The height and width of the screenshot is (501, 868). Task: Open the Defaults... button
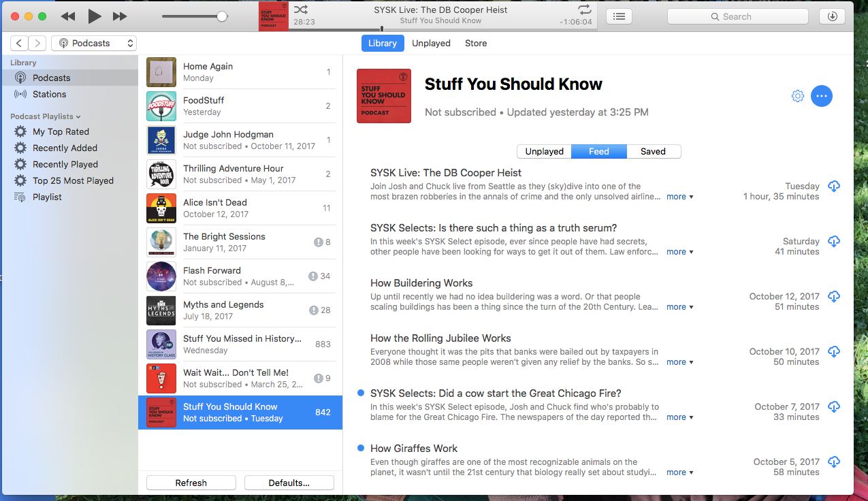[x=289, y=483]
